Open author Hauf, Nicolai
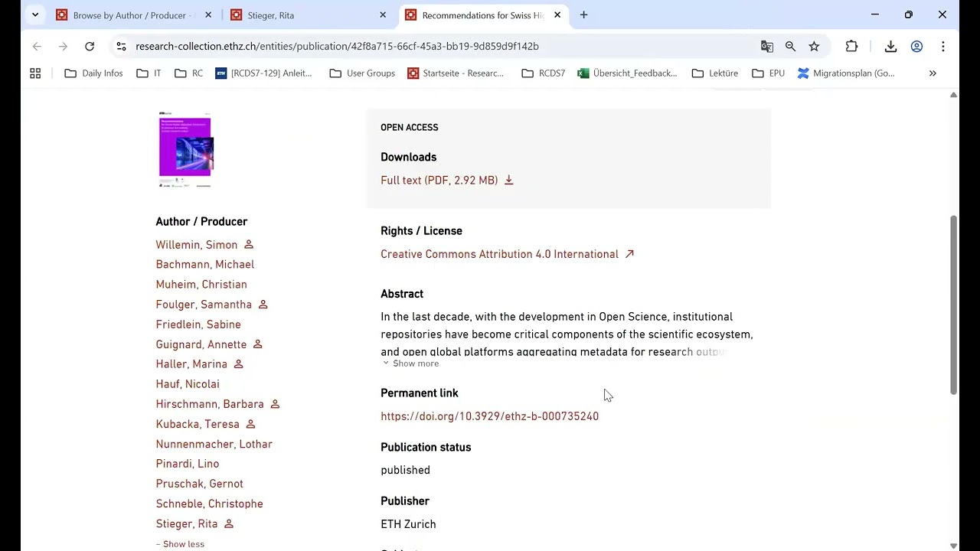 [x=188, y=384]
